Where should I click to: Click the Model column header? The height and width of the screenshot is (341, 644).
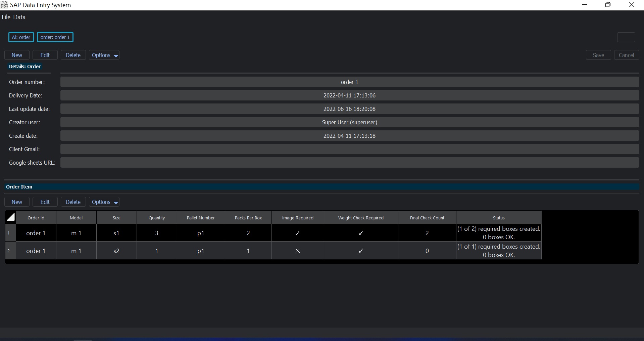(76, 218)
